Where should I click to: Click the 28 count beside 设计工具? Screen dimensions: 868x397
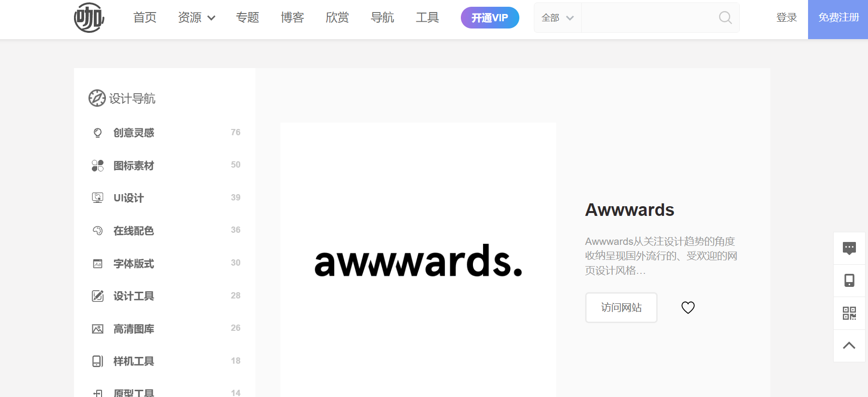235,296
